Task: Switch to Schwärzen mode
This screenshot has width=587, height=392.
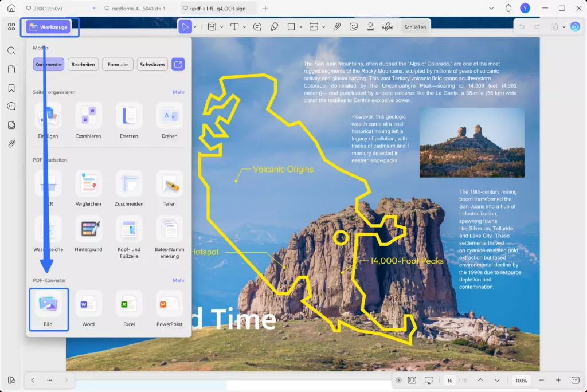Action: 152,64
